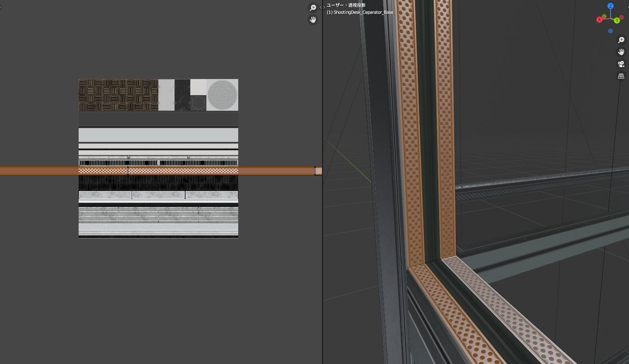Click the dim green negative Y gizmo dot
Screen dimensions: 629x364
pyautogui.click(x=604, y=17)
